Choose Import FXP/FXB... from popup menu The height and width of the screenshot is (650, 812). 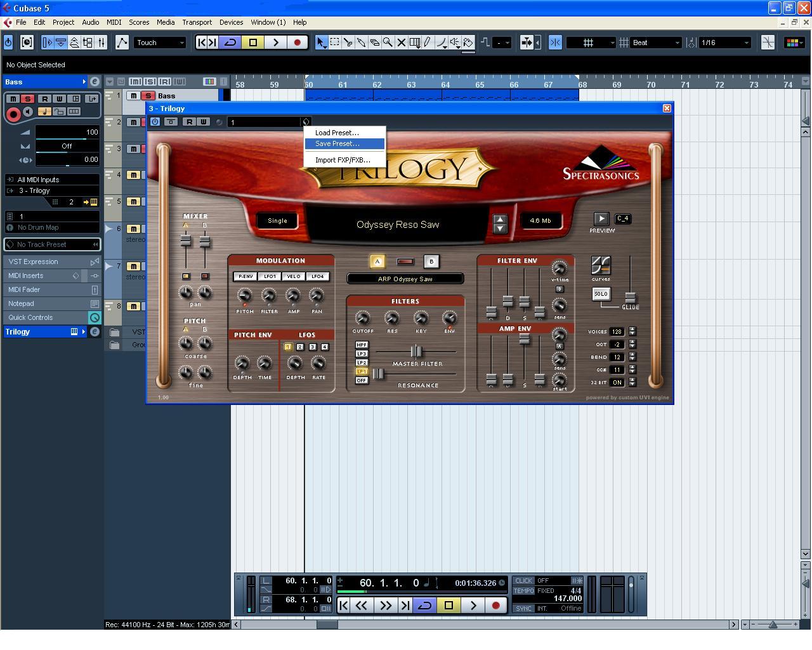(x=344, y=160)
